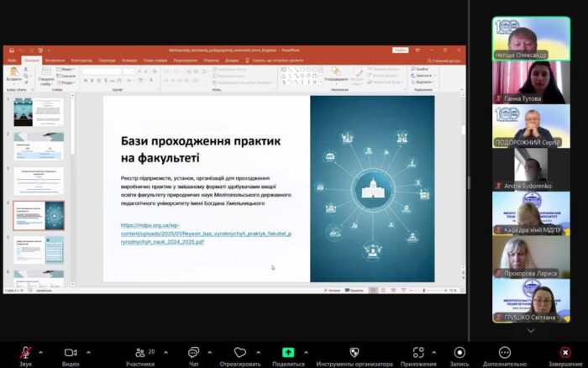Open the Участники participants panel
This screenshot has height=368, width=588.
point(139,353)
